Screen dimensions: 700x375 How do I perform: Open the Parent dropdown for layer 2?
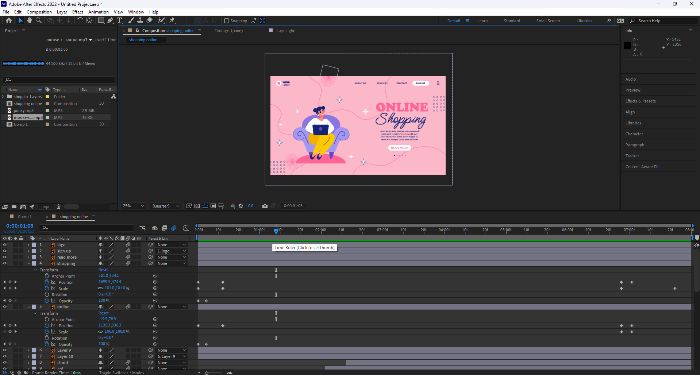(x=172, y=251)
